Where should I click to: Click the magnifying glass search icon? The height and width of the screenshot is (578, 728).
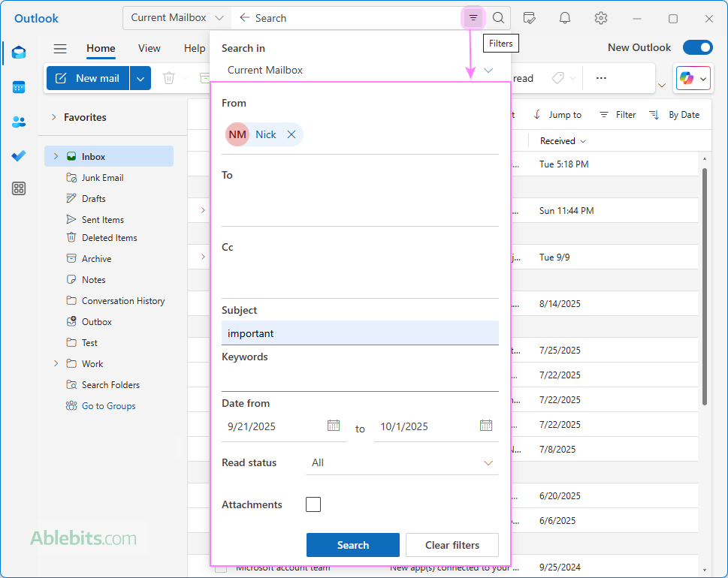click(498, 18)
